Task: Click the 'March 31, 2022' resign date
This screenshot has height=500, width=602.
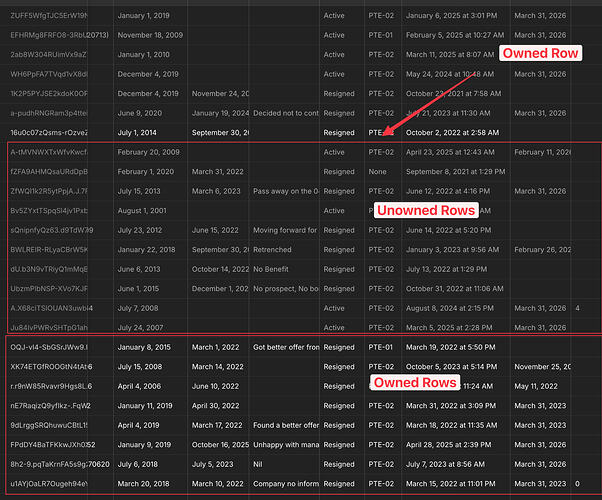Action: 218,172
